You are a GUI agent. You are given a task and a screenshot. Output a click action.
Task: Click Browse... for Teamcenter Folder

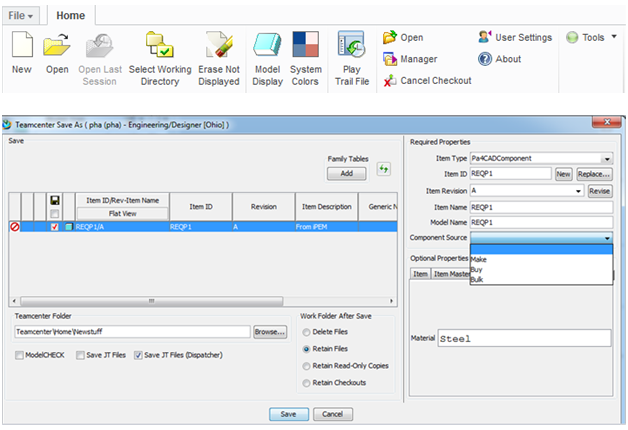pyautogui.click(x=270, y=332)
